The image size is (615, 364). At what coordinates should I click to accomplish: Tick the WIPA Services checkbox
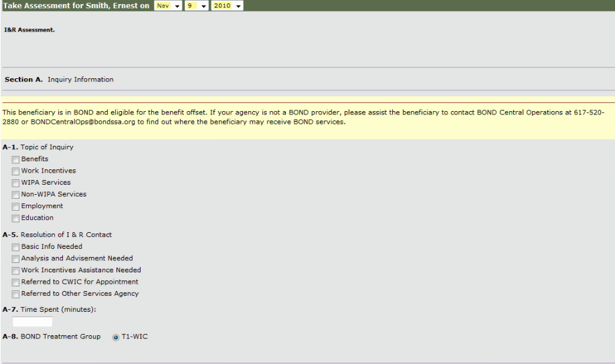click(x=15, y=183)
